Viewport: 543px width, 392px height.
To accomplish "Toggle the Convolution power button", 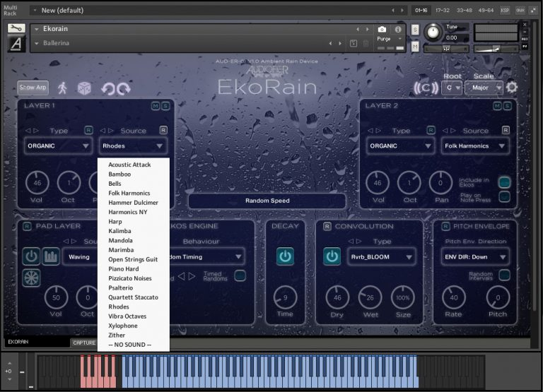I will [332, 256].
